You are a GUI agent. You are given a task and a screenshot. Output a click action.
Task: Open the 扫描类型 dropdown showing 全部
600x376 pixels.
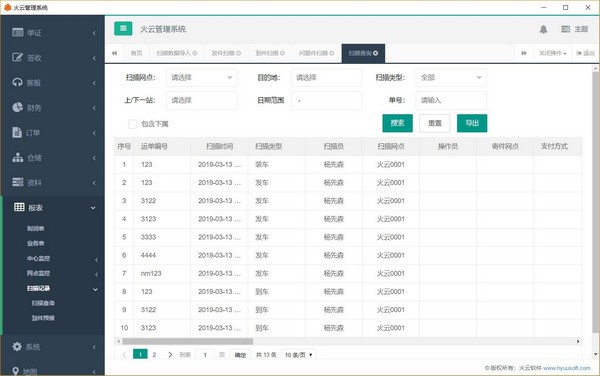(x=451, y=78)
